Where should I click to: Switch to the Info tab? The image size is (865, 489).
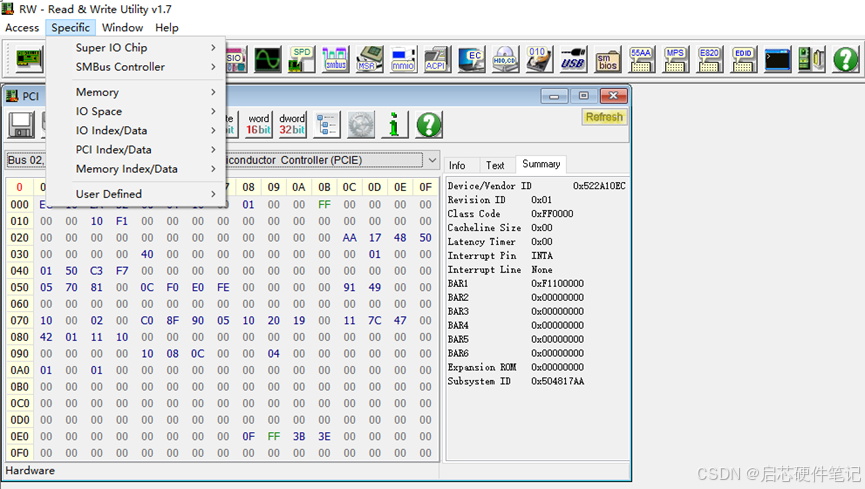(x=457, y=165)
